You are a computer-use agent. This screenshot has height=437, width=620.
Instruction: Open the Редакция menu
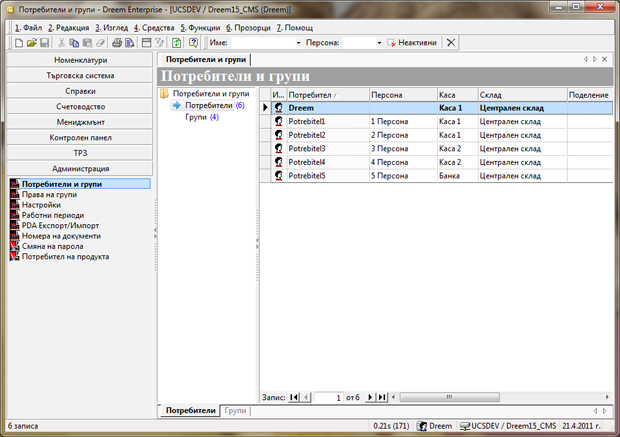tap(68, 28)
